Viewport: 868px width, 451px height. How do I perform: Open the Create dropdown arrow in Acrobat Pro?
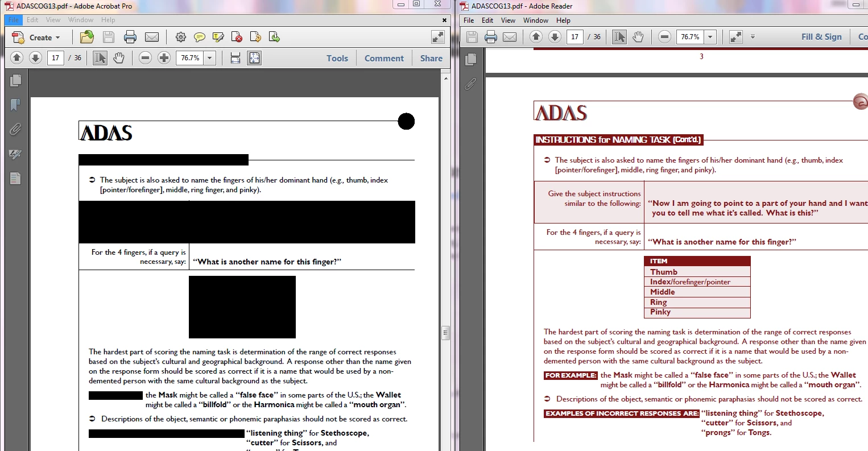tap(57, 38)
